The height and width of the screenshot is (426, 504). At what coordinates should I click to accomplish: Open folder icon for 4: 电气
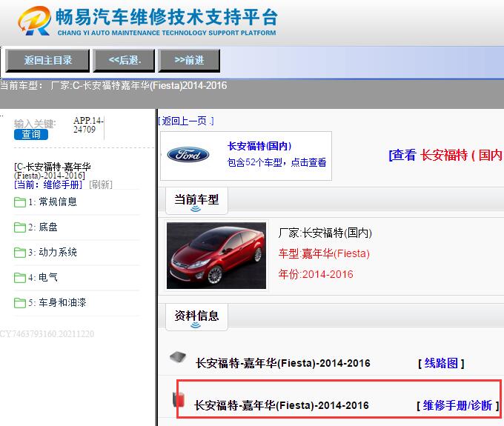(x=20, y=278)
